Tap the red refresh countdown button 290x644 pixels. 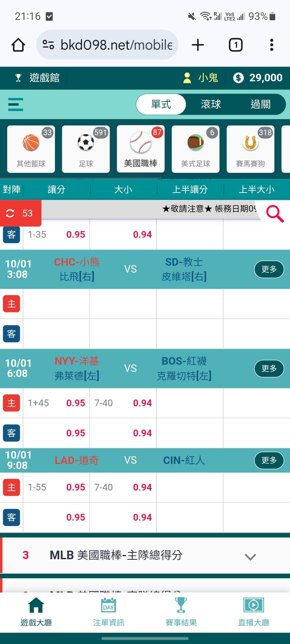click(x=21, y=213)
